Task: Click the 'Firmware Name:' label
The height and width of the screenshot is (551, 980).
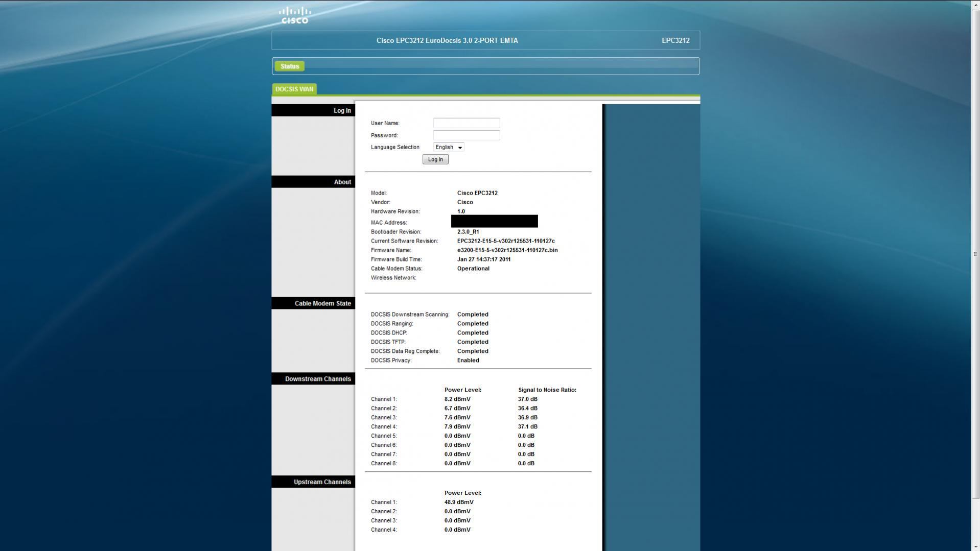Action: 391,250
